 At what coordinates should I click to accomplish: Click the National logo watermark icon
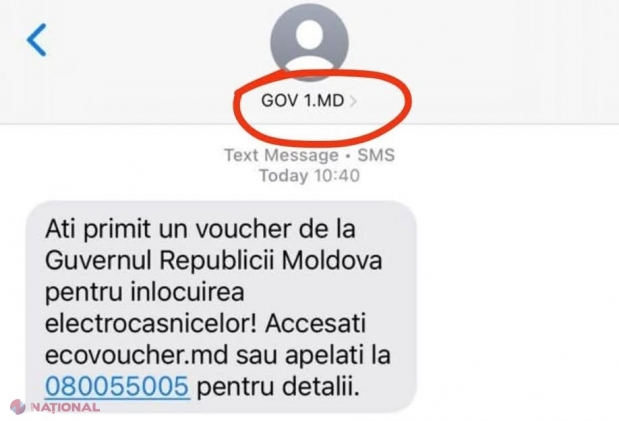18,407
